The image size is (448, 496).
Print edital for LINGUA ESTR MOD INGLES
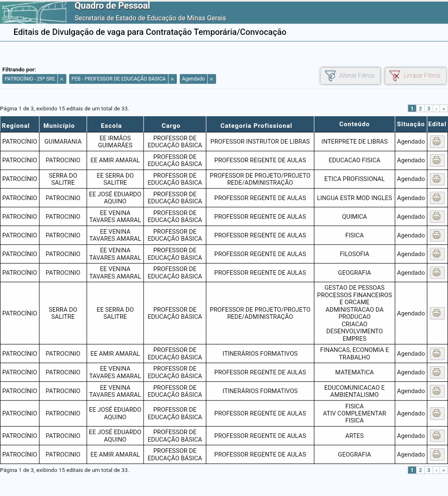point(436,198)
